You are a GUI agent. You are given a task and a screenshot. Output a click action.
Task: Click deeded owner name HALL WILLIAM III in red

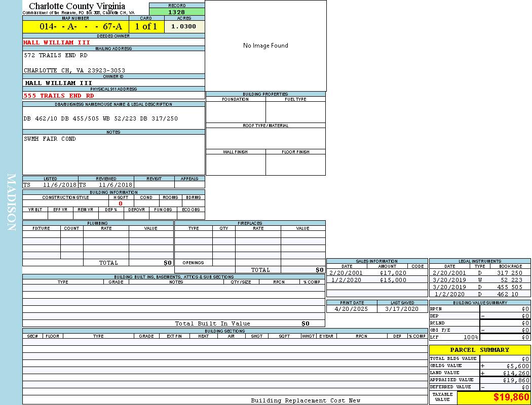(56, 43)
